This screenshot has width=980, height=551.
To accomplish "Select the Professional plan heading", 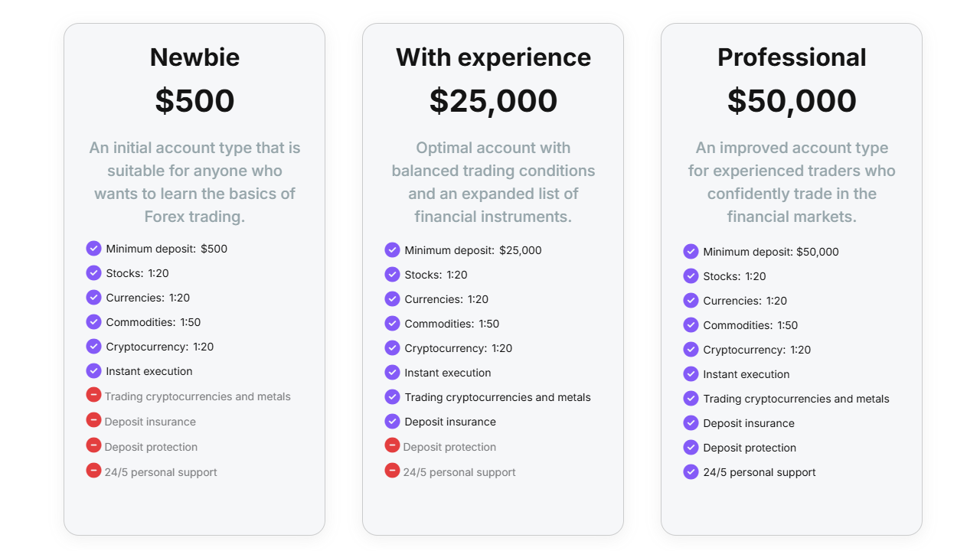I will [x=792, y=57].
